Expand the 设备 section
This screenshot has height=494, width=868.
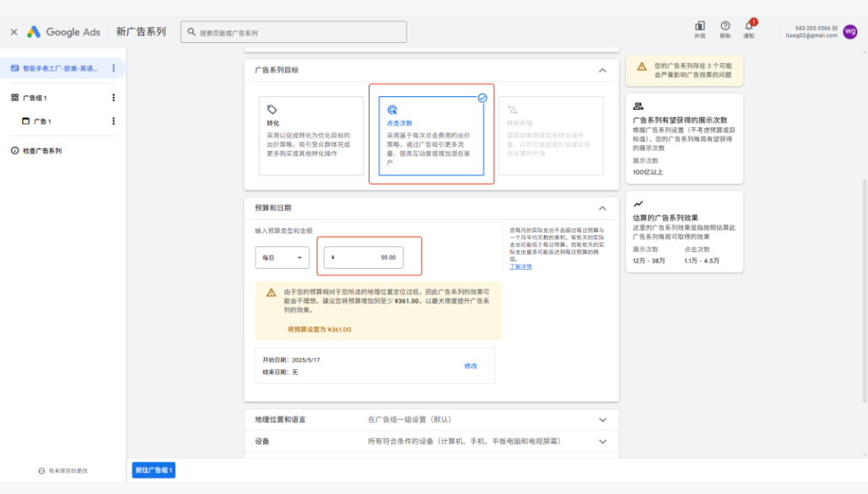431,442
